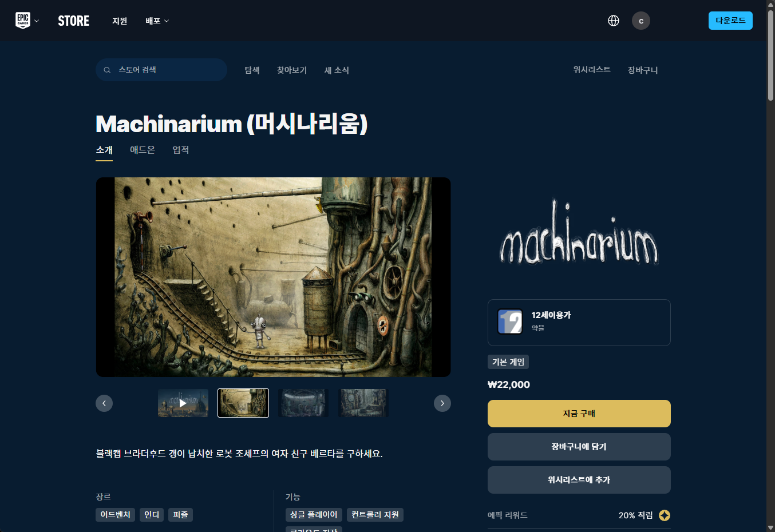Select the 싱글 플레이어 feature tag
The height and width of the screenshot is (532, 775).
pos(314,515)
